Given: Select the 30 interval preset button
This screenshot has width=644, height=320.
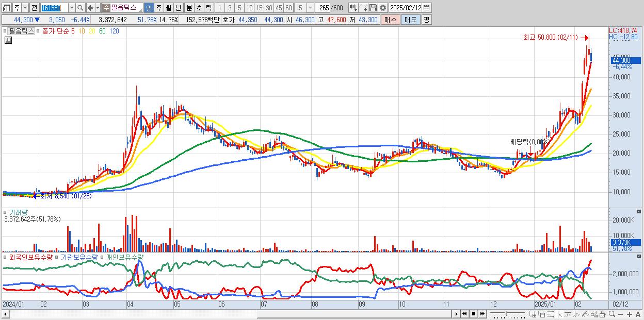Looking at the screenshot, I should [269, 8].
